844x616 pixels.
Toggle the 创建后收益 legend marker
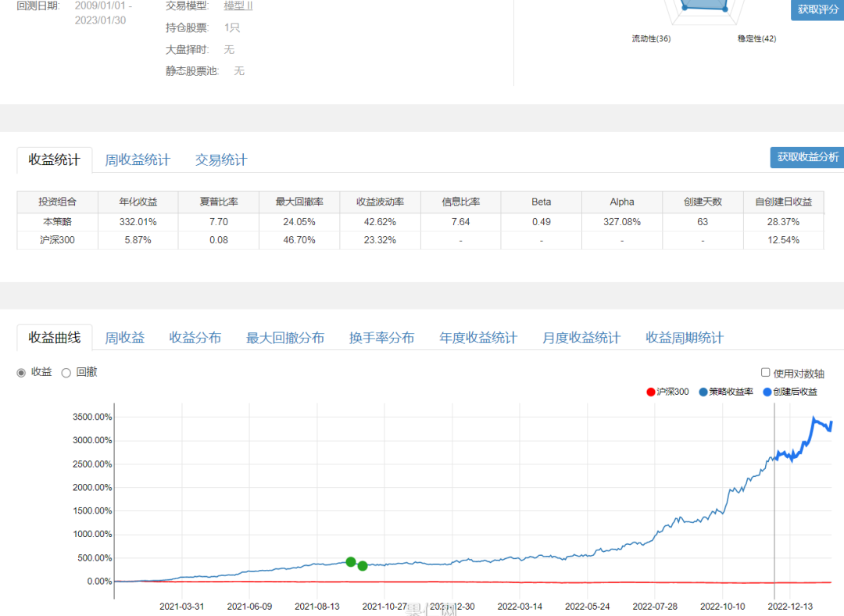(767, 392)
